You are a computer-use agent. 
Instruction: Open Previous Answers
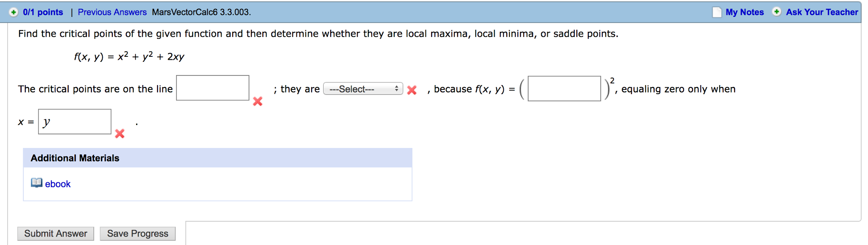pyautogui.click(x=112, y=12)
